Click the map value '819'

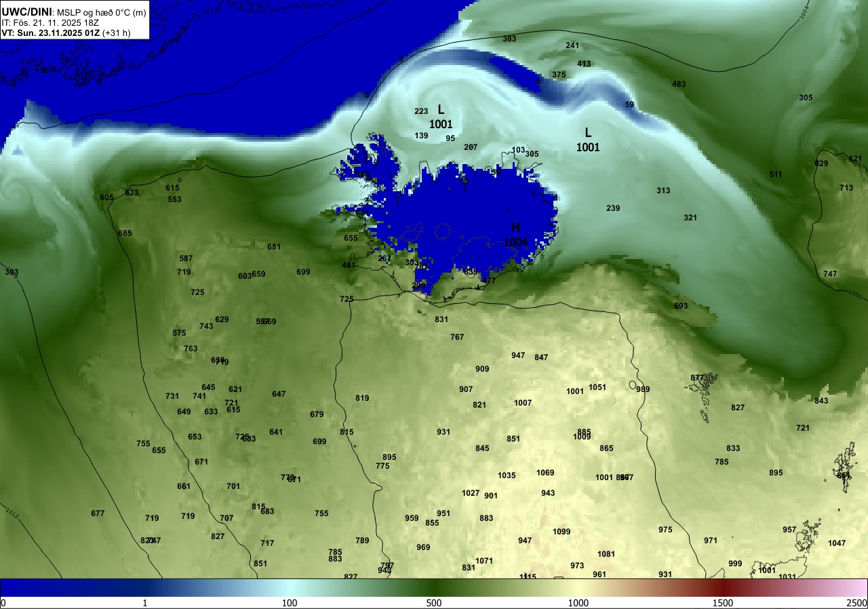362,398
